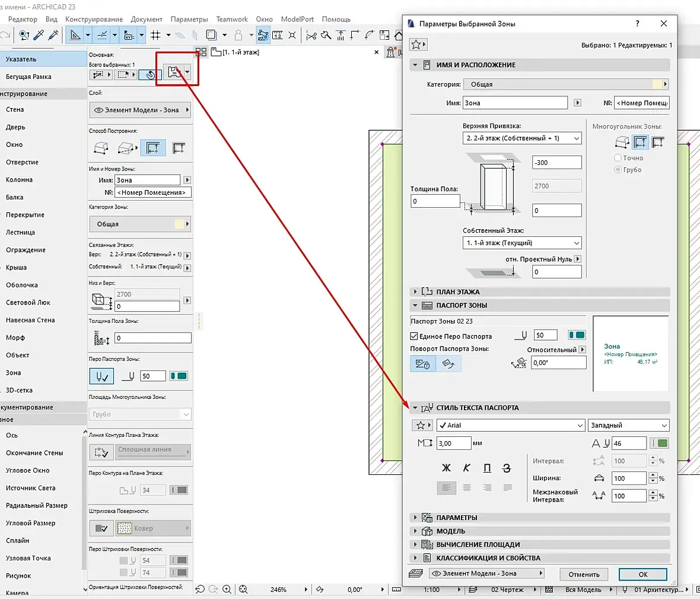Collapse the ПАСПОРТ ЗОНЫ panel

(415, 306)
